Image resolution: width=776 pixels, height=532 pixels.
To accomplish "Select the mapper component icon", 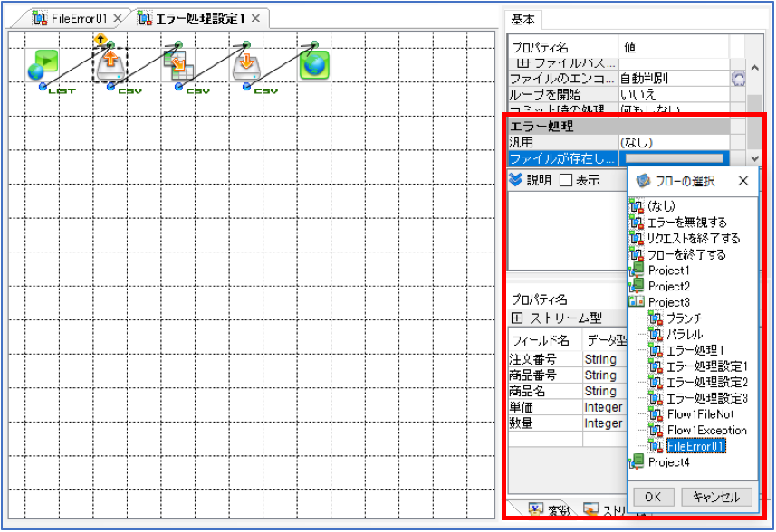I will click(x=178, y=65).
